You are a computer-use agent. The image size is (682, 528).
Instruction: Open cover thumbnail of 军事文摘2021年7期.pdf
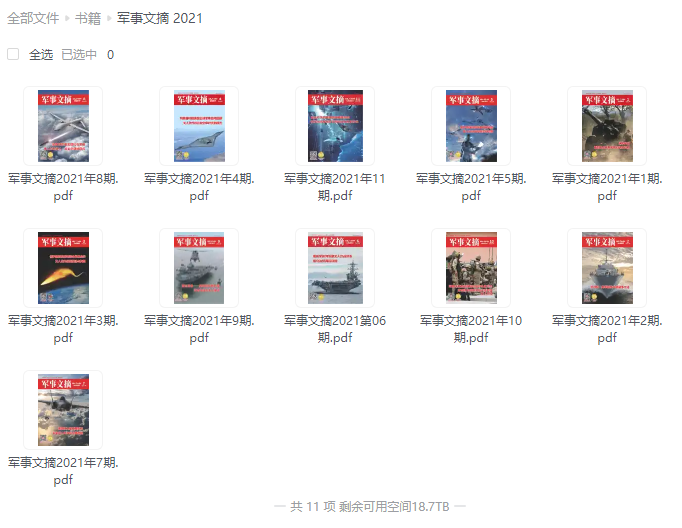(64, 410)
